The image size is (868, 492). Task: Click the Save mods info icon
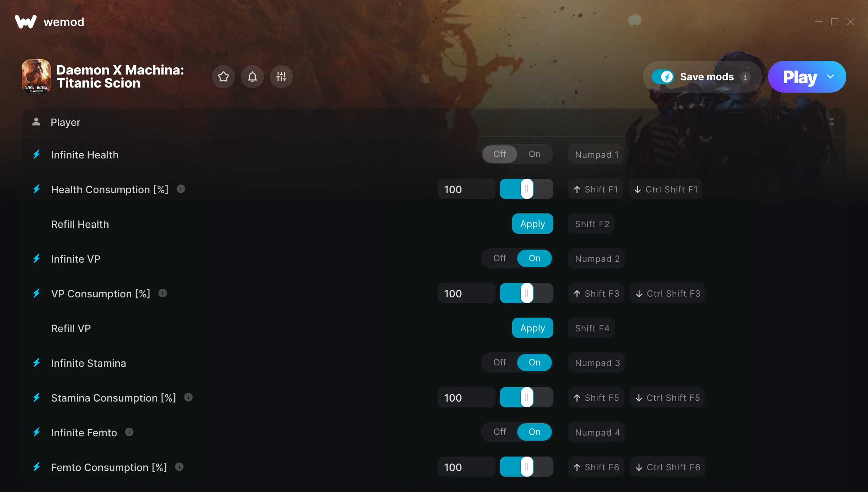coord(745,77)
